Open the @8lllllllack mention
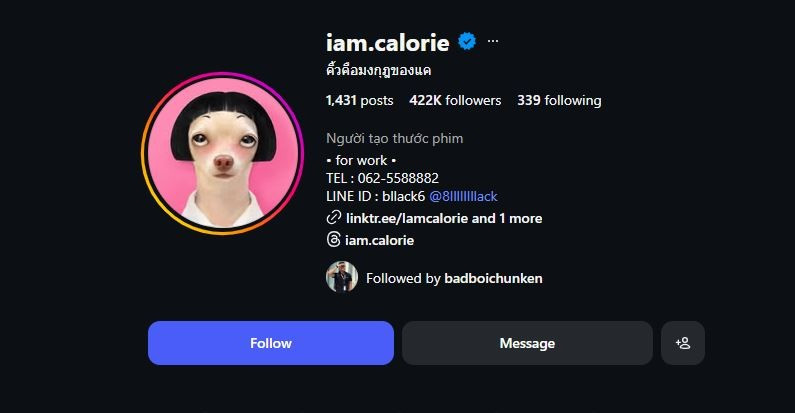The height and width of the screenshot is (413, 795). (463, 197)
